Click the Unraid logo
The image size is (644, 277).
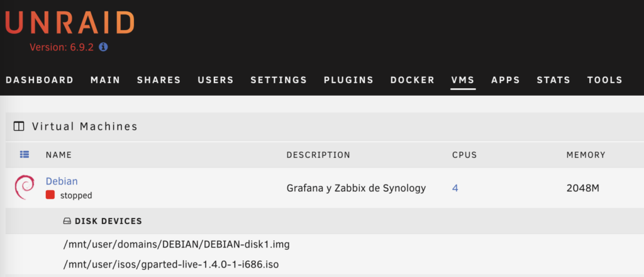coord(69,23)
